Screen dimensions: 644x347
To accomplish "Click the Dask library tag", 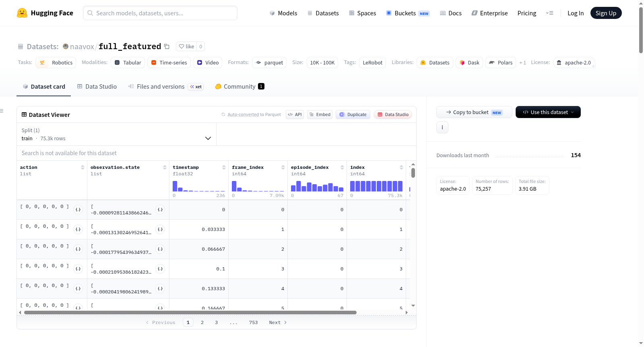I will coord(469,62).
